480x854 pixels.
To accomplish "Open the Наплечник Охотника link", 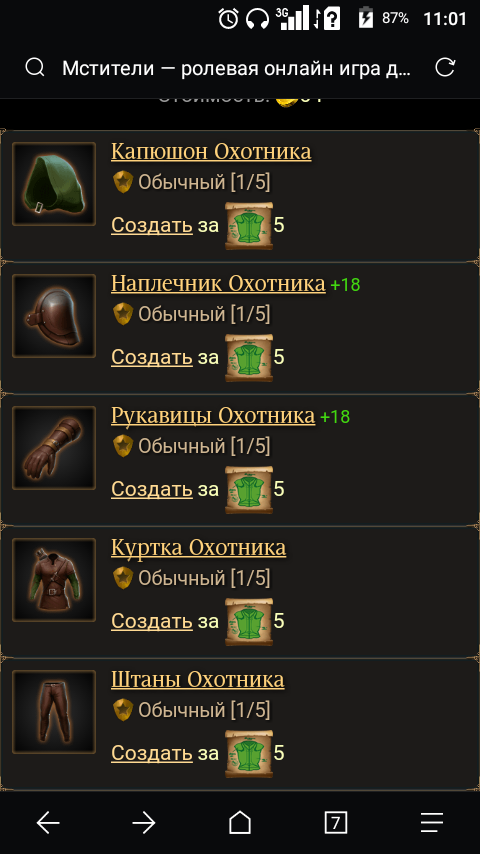I will pyautogui.click(x=218, y=284).
